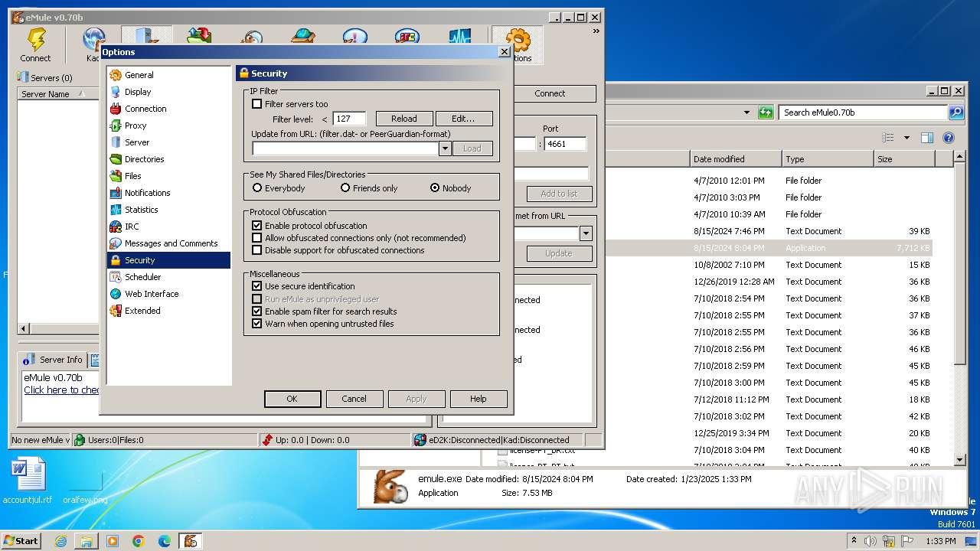Open accountjul.rtf desktop icon
The image size is (980, 551).
click(x=28, y=481)
